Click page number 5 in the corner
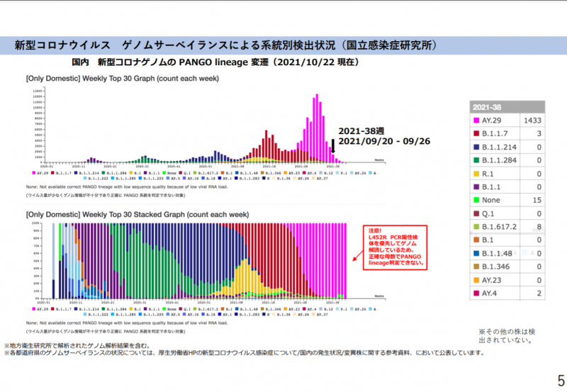The image size is (567, 392). pos(561,379)
